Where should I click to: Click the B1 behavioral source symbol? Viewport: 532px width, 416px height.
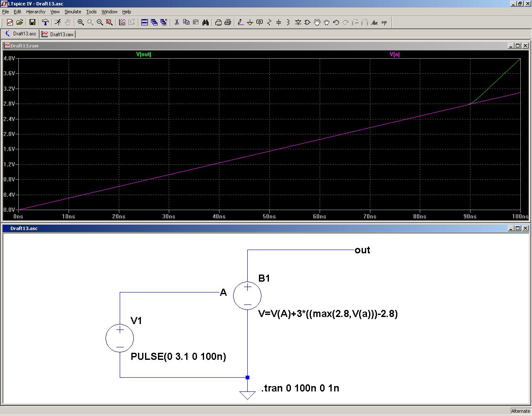[x=247, y=296]
